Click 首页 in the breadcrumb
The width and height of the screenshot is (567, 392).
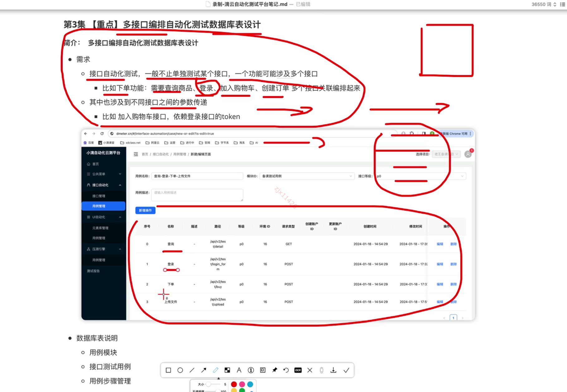click(x=145, y=154)
